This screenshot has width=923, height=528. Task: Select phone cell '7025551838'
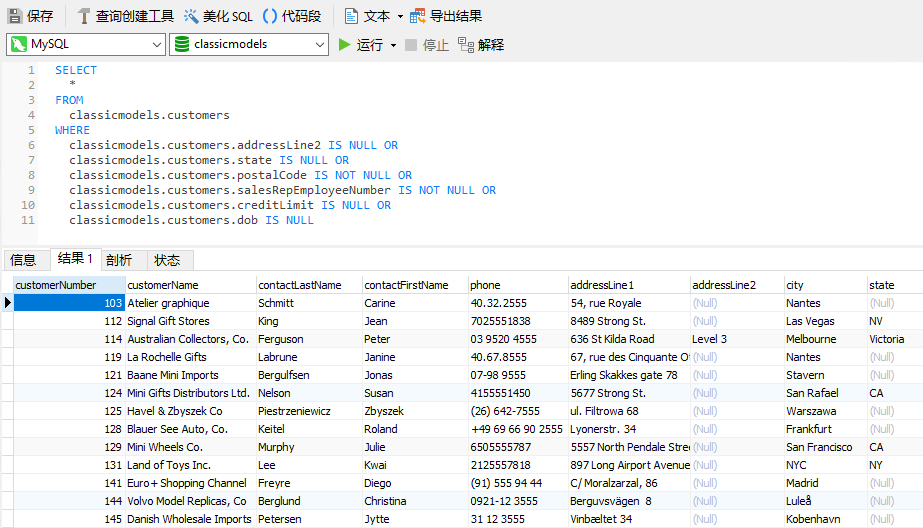518,321
